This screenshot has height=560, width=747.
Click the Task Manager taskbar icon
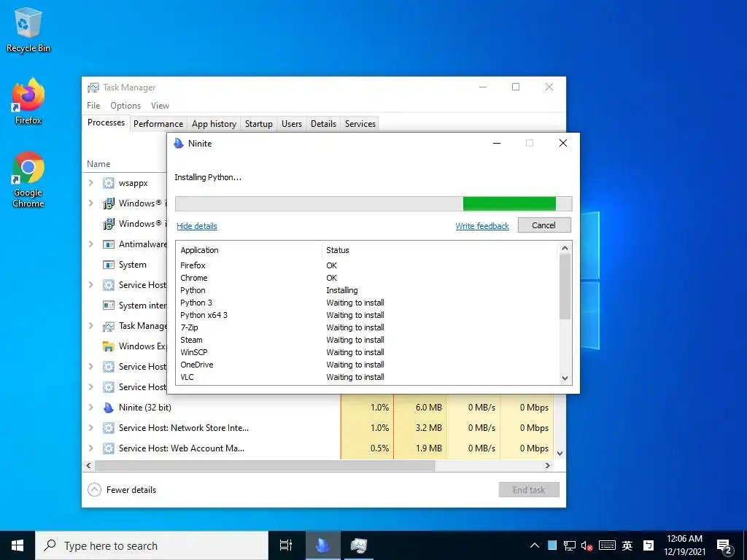tap(359, 545)
